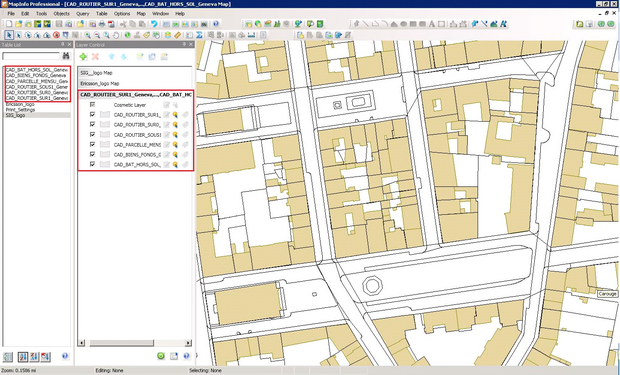Open the Table menu

pos(102,13)
